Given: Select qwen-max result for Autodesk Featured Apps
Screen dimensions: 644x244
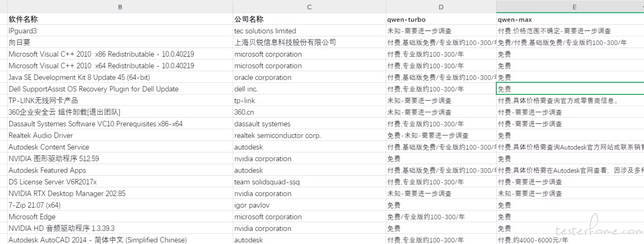Looking at the screenshot, I should tap(570, 170).
